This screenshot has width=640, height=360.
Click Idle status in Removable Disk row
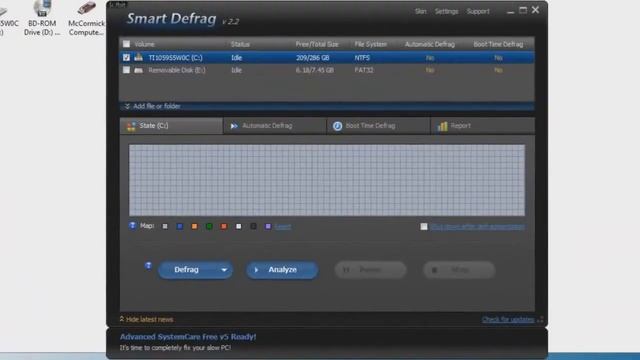tap(236, 70)
